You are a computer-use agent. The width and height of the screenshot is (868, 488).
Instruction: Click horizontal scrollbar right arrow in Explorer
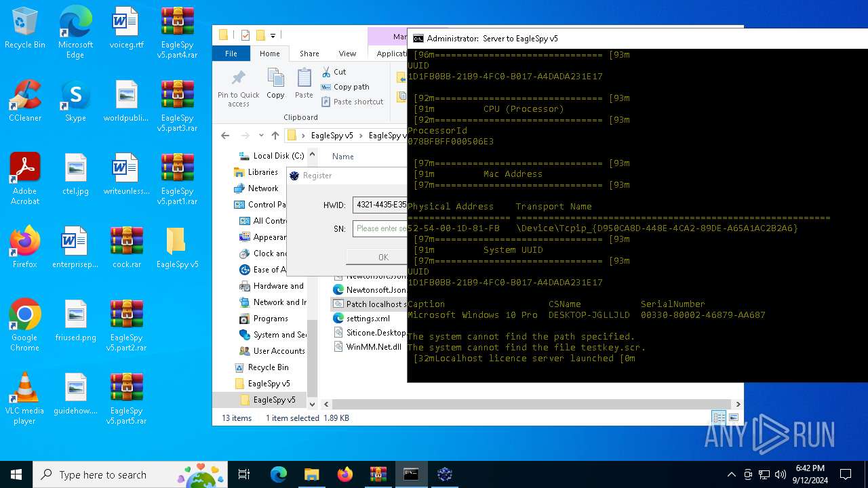coord(738,404)
